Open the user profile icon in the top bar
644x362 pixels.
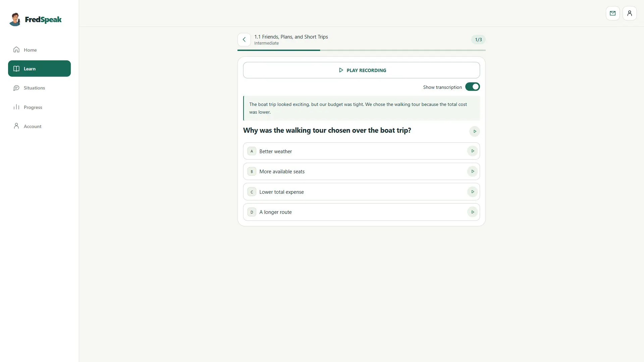(x=629, y=13)
